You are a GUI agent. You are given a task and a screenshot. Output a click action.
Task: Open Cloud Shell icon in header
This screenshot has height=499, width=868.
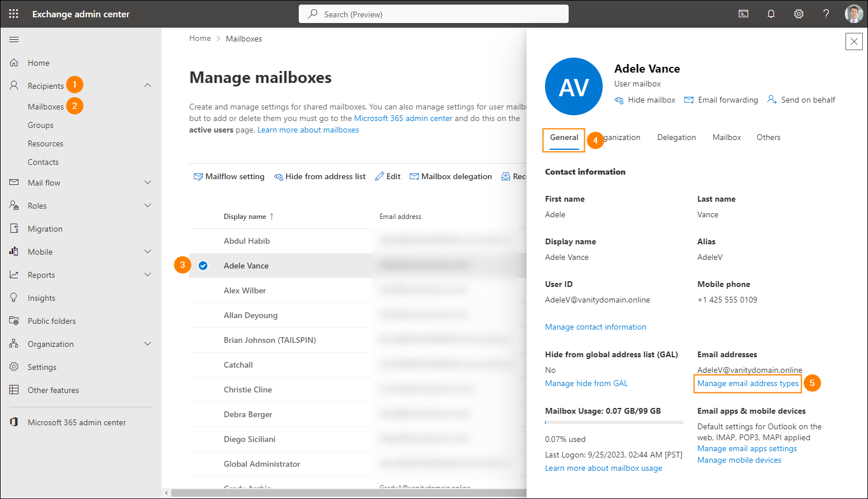point(743,14)
